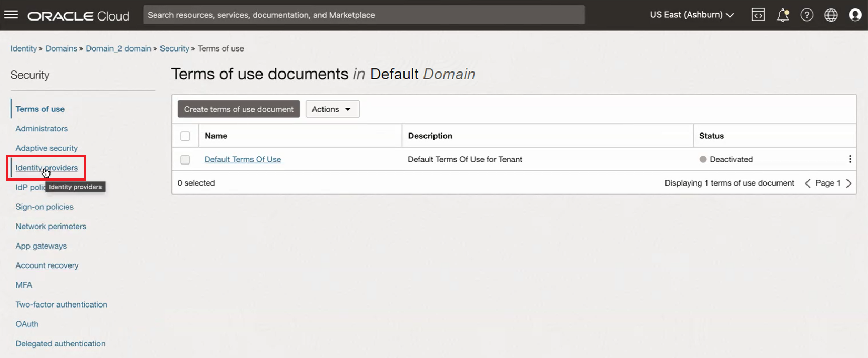868x358 pixels.
Task: Open Cloud Shell developer tools icon
Action: (x=758, y=15)
